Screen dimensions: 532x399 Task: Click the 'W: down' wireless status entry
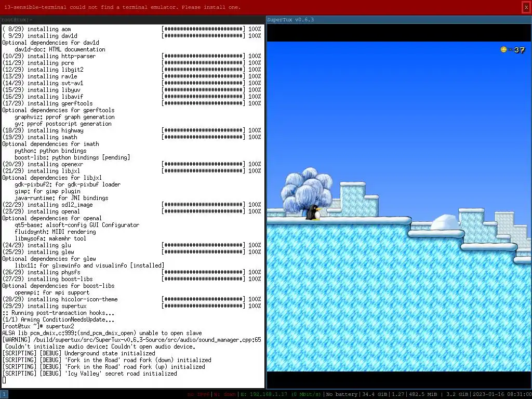[224, 394]
